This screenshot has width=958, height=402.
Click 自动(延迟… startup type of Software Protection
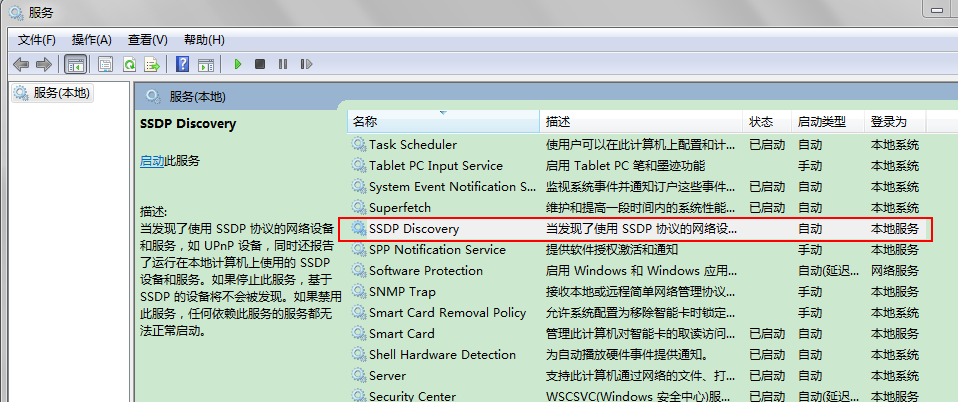[828, 271]
